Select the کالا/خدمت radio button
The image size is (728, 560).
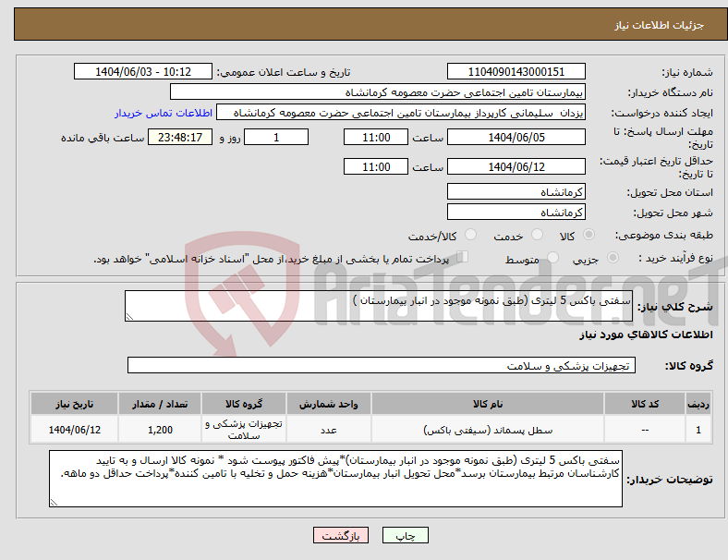click(471, 235)
